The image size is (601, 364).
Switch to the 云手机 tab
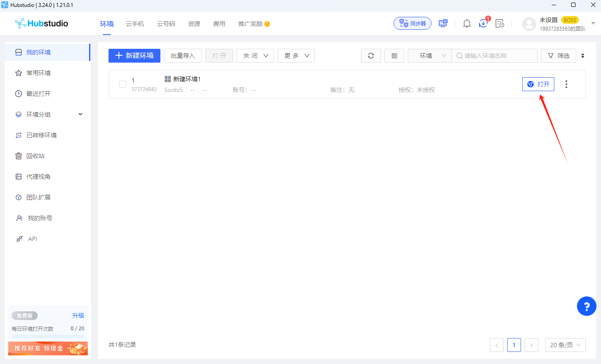pos(135,24)
